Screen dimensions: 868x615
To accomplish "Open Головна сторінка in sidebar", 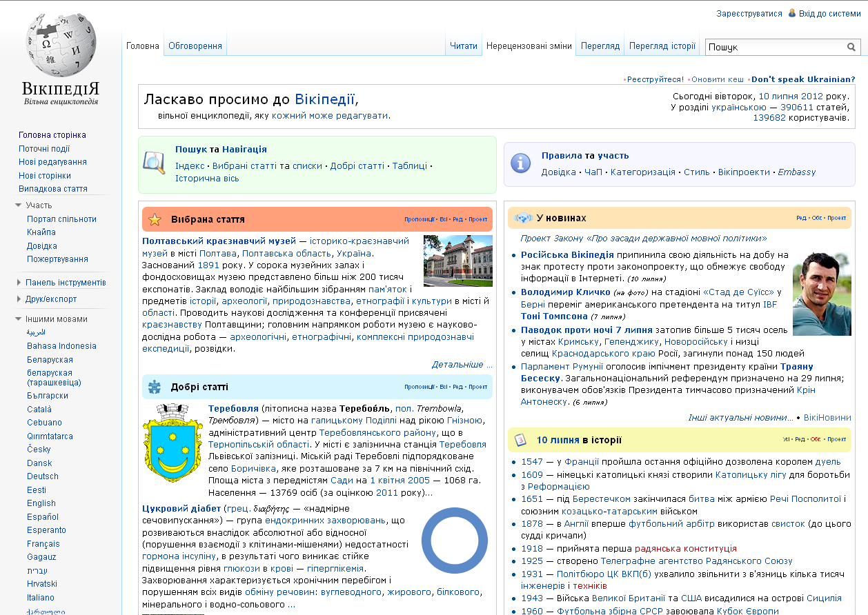I will tap(52, 135).
